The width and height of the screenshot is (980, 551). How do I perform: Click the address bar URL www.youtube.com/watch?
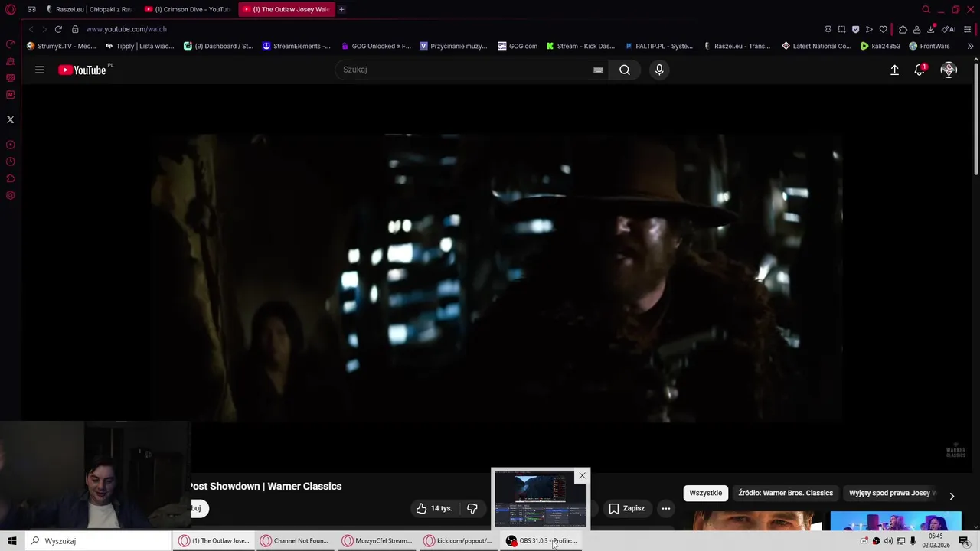click(x=126, y=29)
